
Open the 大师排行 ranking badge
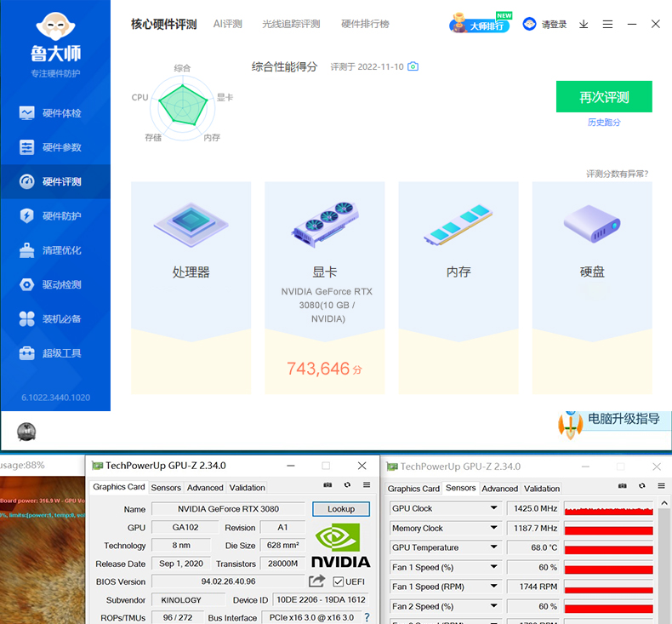480,24
